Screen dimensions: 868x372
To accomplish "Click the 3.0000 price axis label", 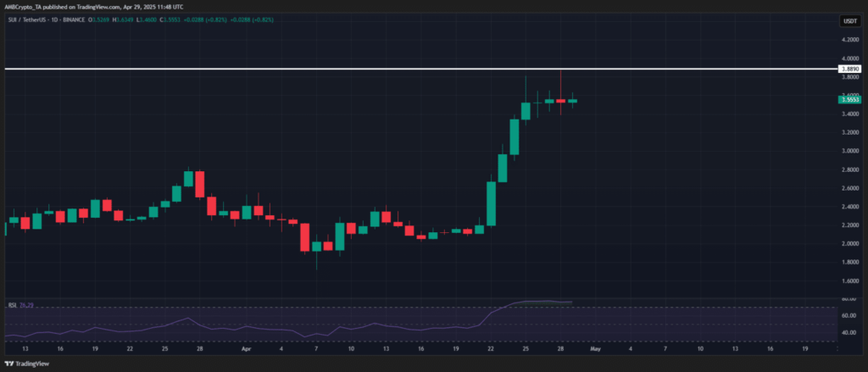I will [849, 151].
